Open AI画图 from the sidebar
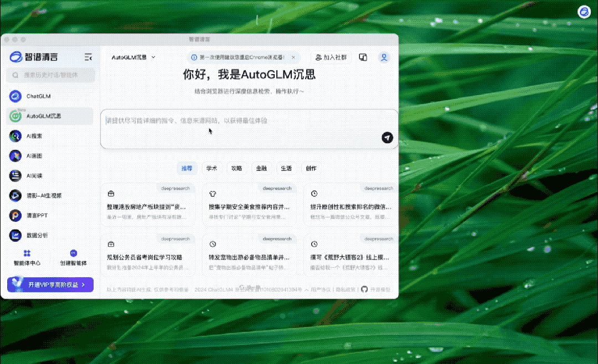Image resolution: width=598 pixels, height=364 pixels. 50,155
